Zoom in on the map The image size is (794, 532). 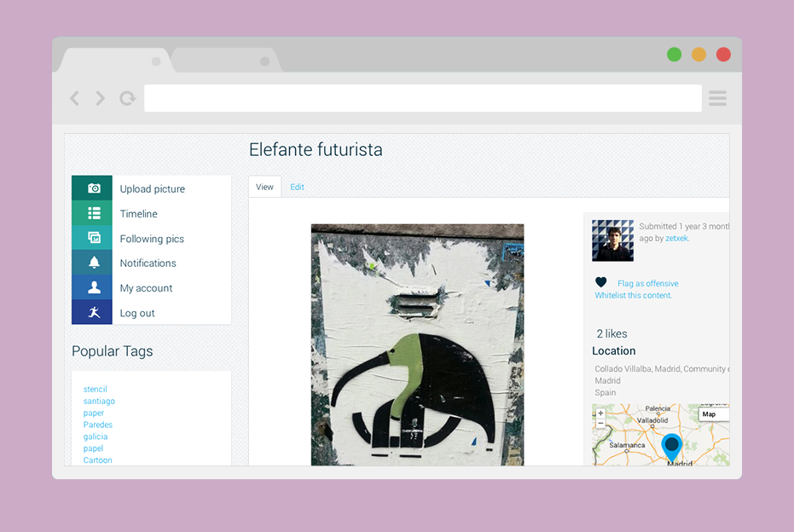[600, 413]
